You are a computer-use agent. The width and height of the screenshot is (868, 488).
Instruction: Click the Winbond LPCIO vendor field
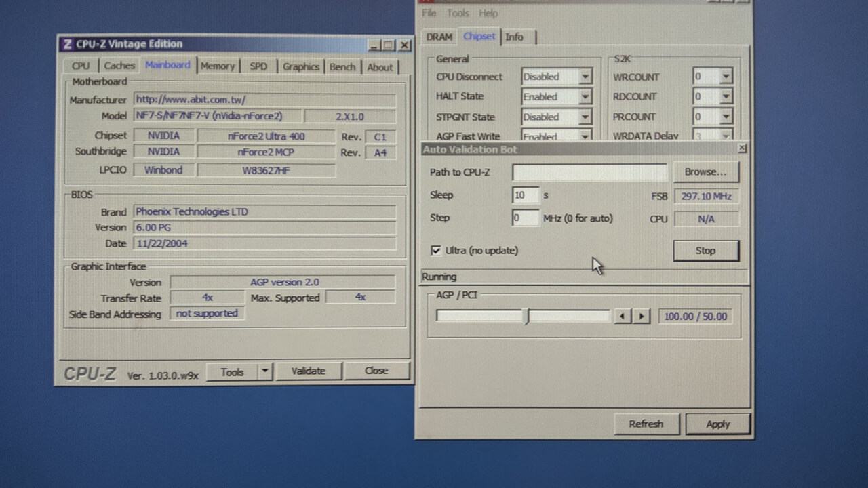[x=163, y=170]
